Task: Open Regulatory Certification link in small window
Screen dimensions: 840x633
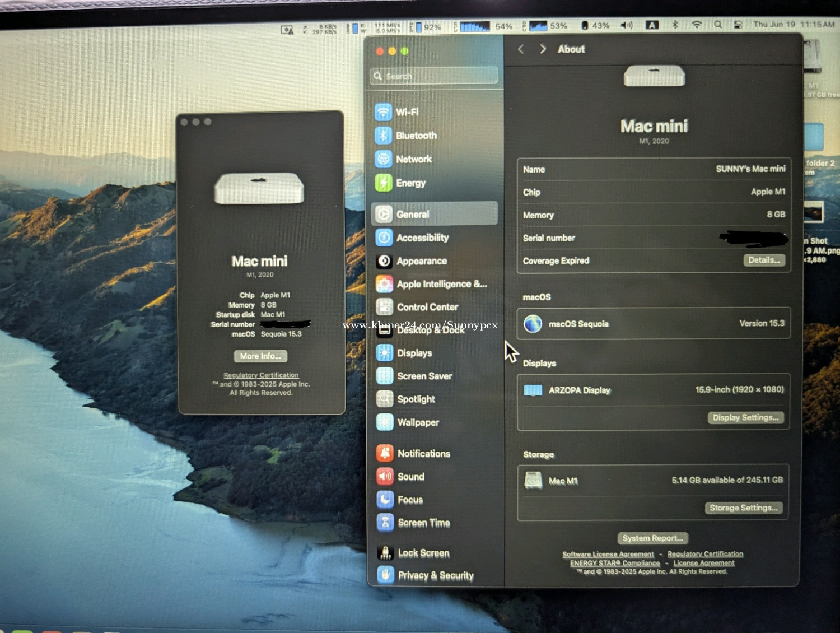Action: coord(261,375)
